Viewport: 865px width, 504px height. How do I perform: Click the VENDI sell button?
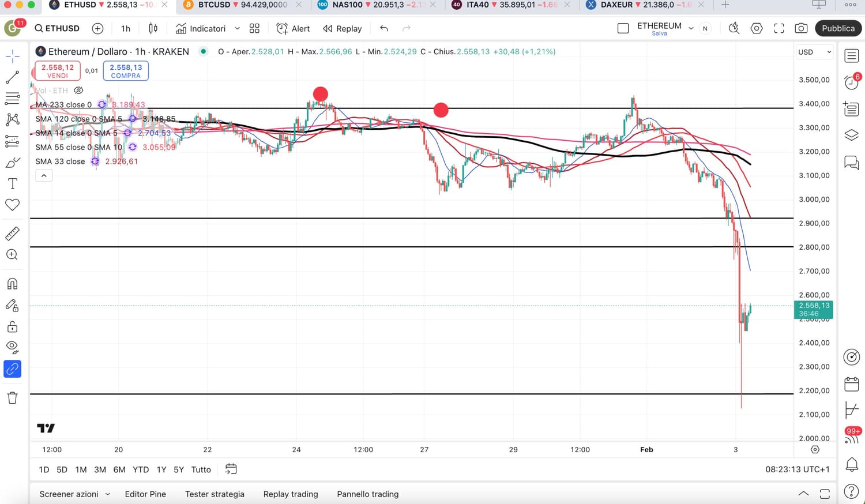click(x=58, y=71)
